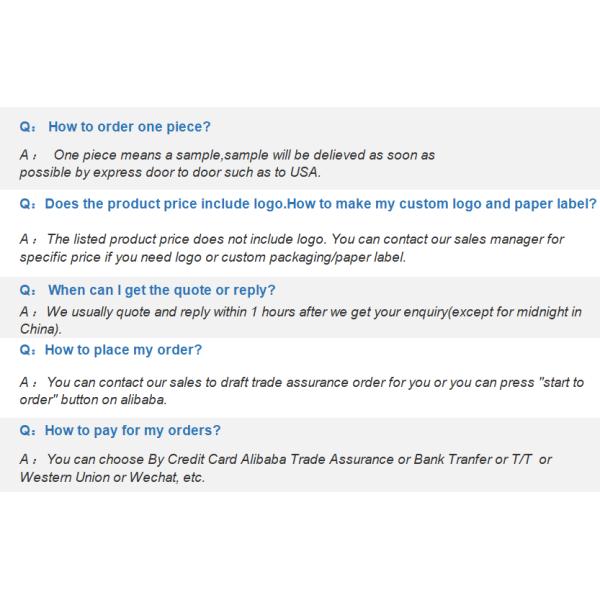Click the word "China)." in the quote answer

tap(41, 328)
